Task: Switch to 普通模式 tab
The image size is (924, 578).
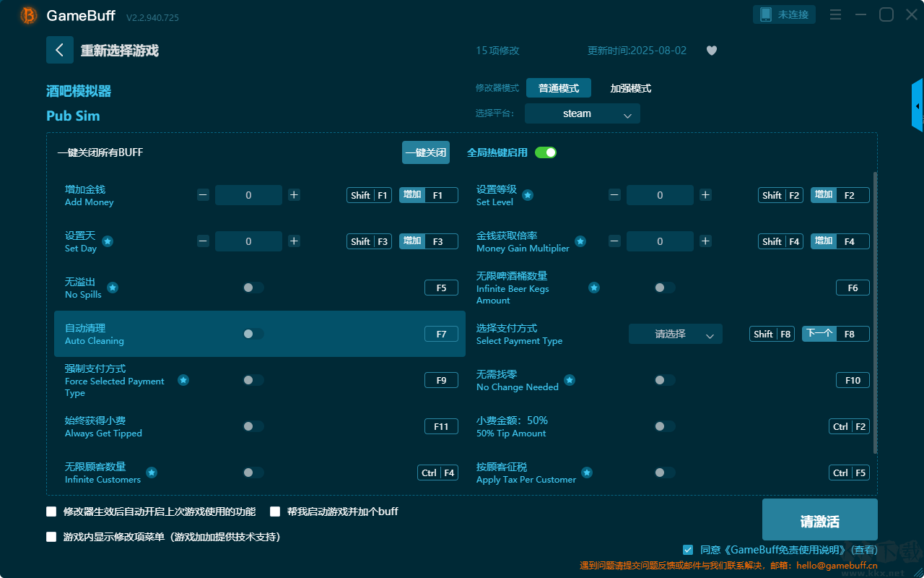Action: [x=559, y=88]
